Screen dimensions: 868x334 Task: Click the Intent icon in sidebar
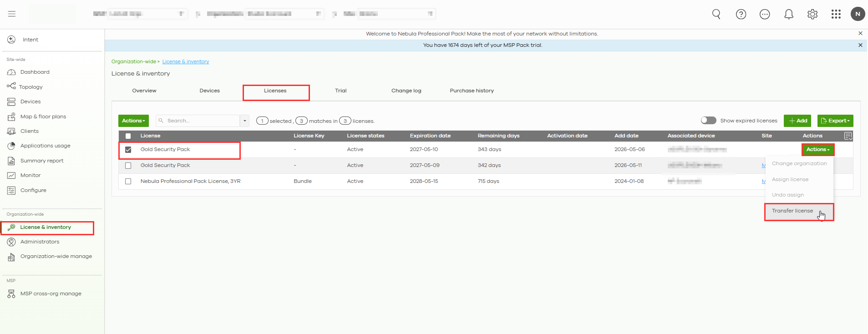tap(11, 40)
